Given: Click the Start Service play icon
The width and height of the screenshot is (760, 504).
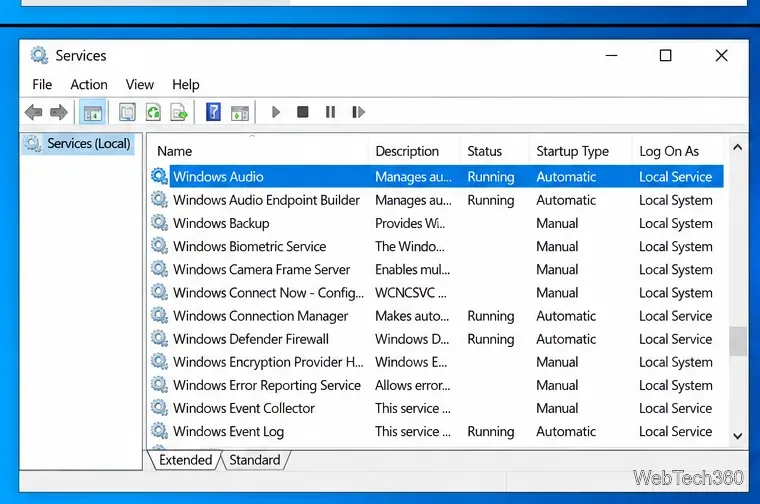Looking at the screenshot, I should click(276, 112).
